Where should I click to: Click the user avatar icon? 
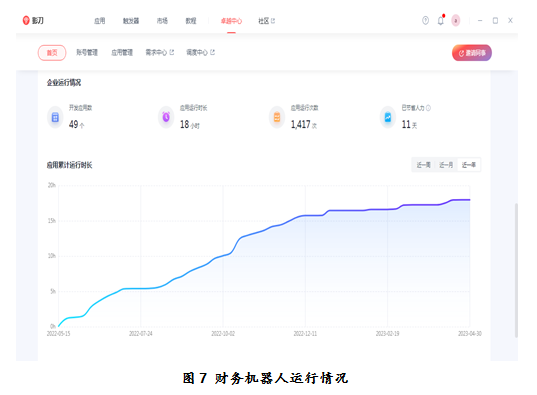tap(455, 21)
